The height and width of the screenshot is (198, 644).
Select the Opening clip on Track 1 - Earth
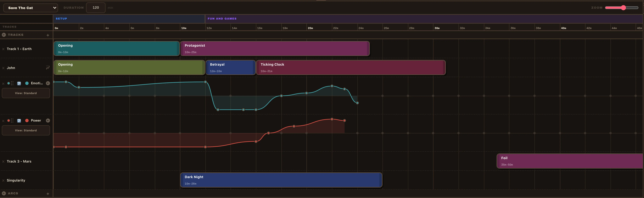point(116,49)
